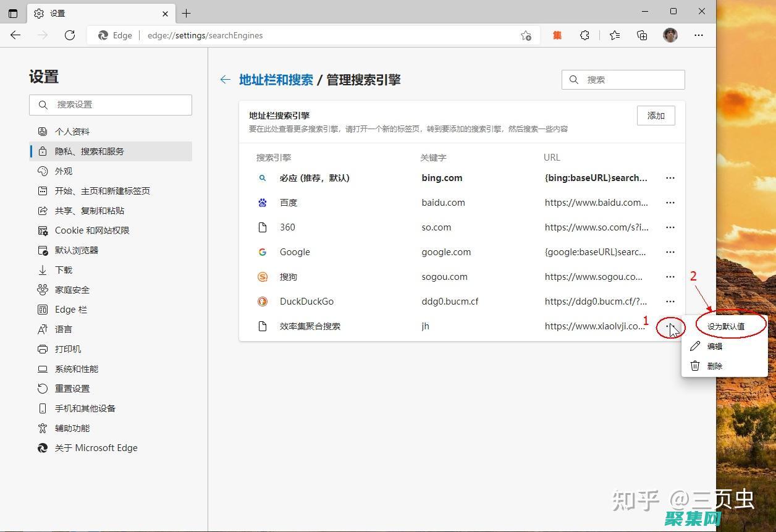Open the Favorites star list icon

[x=614, y=35]
